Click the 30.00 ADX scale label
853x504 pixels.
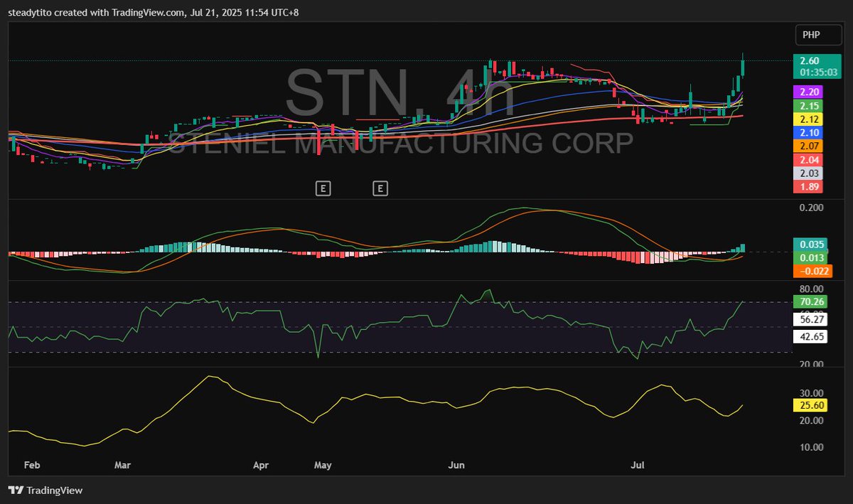pyautogui.click(x=811, y=393)
